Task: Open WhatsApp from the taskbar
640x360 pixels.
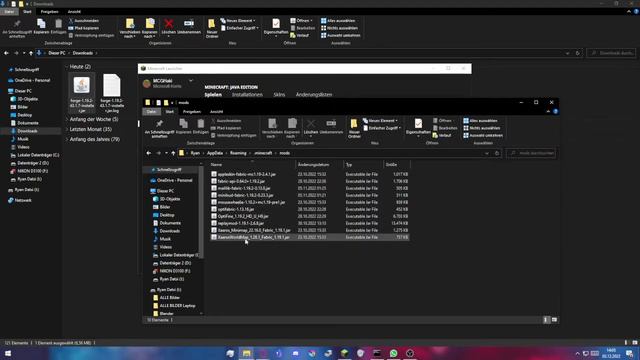Action: pyautogui.click(x=393, y=353)
